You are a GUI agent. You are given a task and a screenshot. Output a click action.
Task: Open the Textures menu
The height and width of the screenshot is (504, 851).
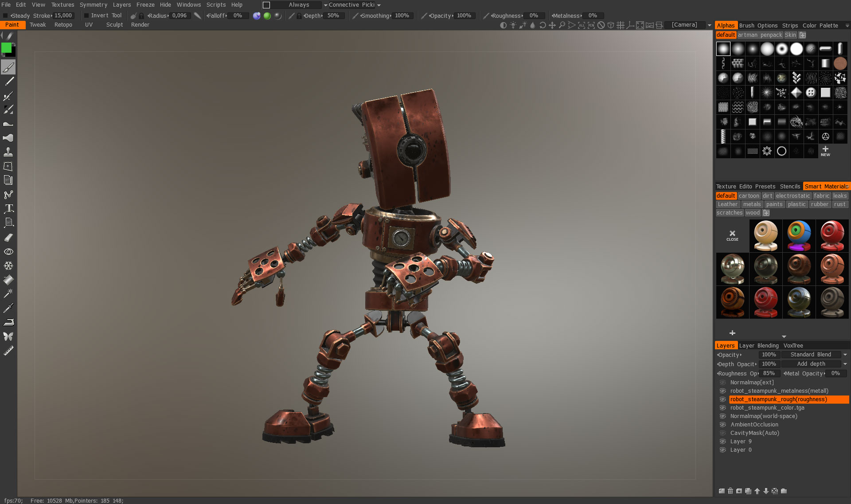(x=62, y=5)
